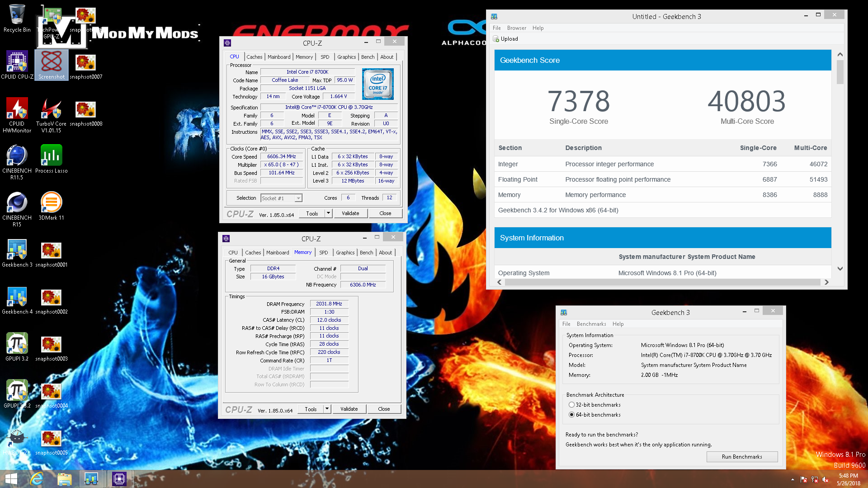Open the snaphsot0008 image file
Image resolution: width=868 pixels, height=488 pixels.
click(86, 113)
